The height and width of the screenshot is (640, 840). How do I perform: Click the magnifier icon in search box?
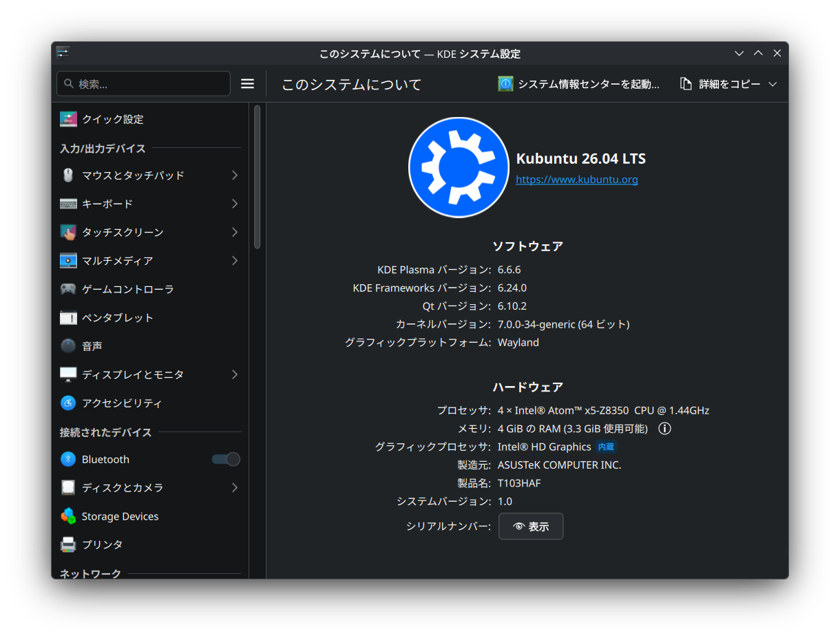point(69,83)
